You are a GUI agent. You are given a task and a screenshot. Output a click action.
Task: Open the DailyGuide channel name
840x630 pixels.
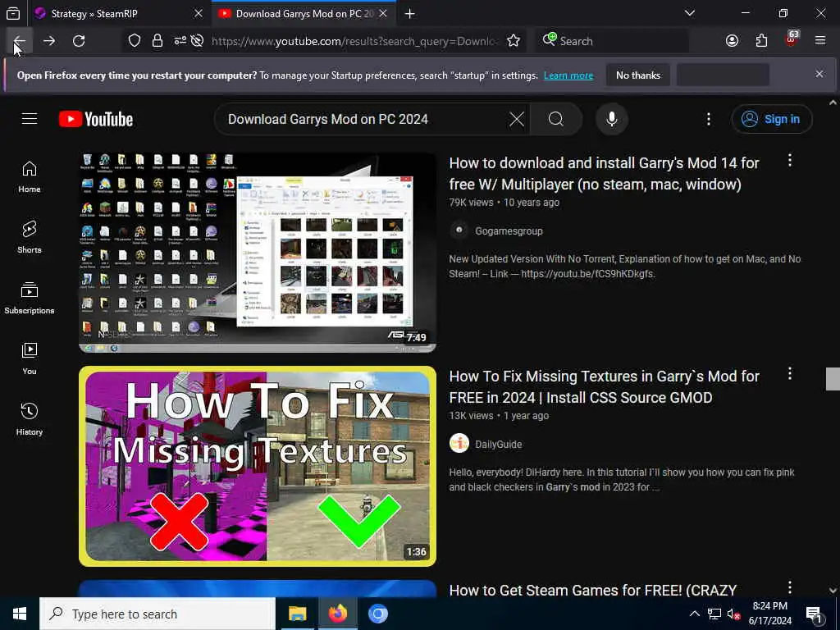498,444
